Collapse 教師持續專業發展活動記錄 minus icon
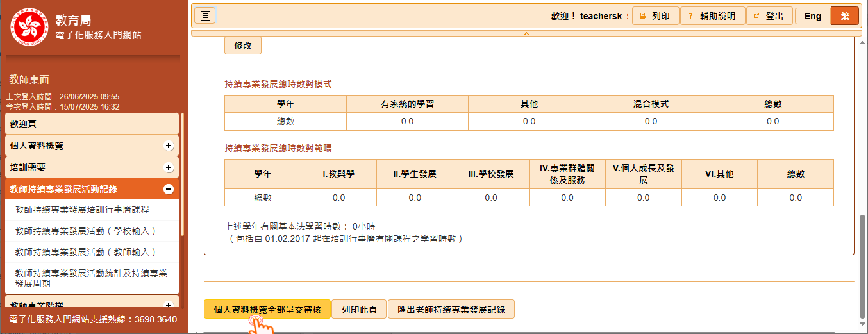The image size is (868, 334). (169, 189)
